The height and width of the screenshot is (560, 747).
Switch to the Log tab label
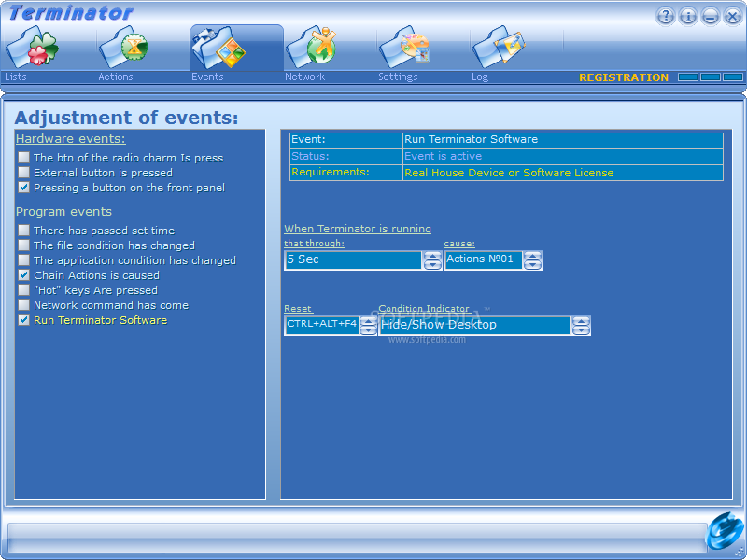coord(480,77)
